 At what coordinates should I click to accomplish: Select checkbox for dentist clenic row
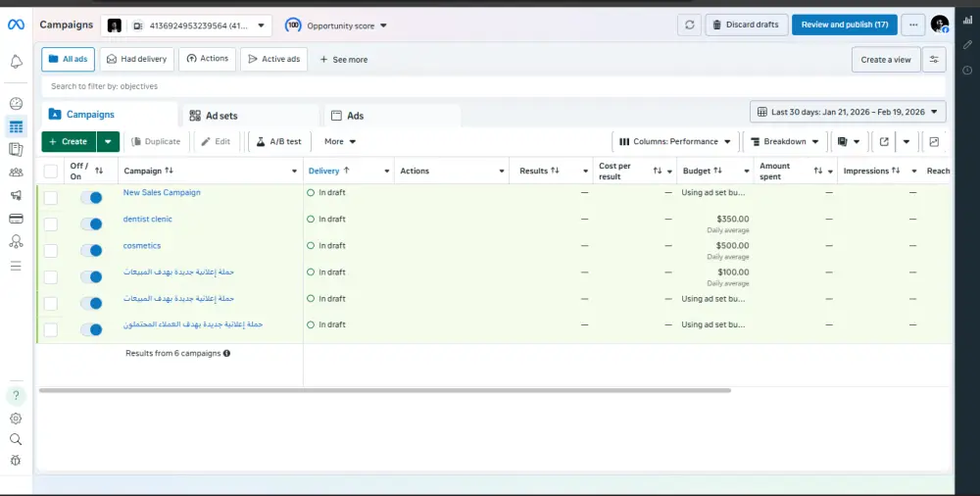(51, 223)
